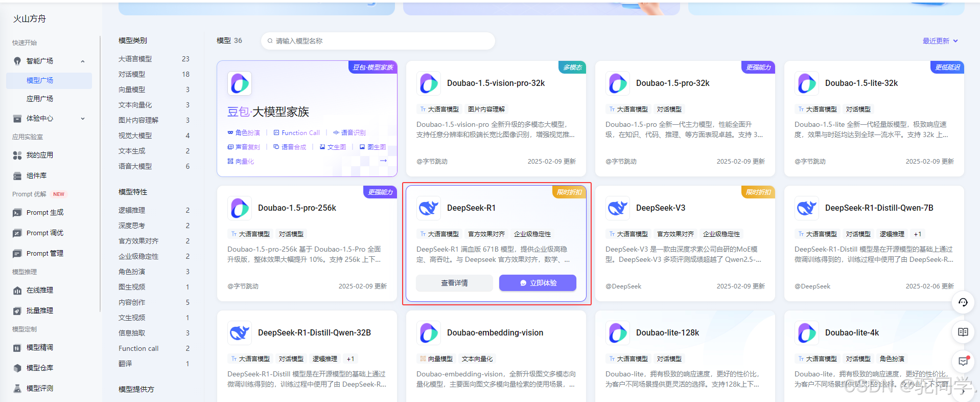980x402 pixels.
Task: Collapse the 智能广场 menu chevron
Action: [83, 61]
